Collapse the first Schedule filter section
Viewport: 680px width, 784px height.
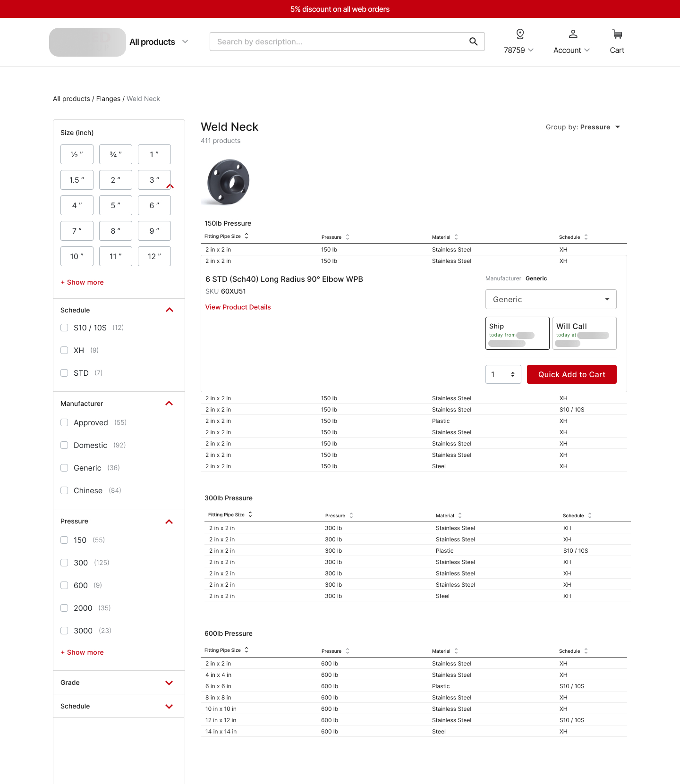tap(170, 310)
